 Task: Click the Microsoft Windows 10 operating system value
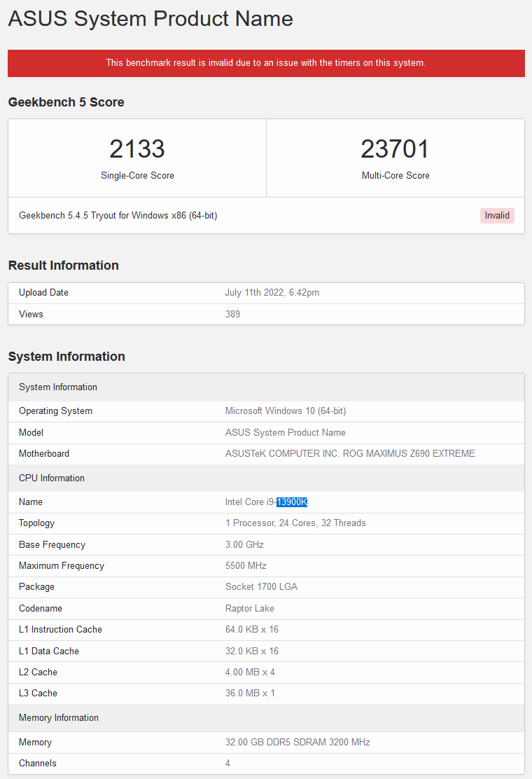[286, 411]
